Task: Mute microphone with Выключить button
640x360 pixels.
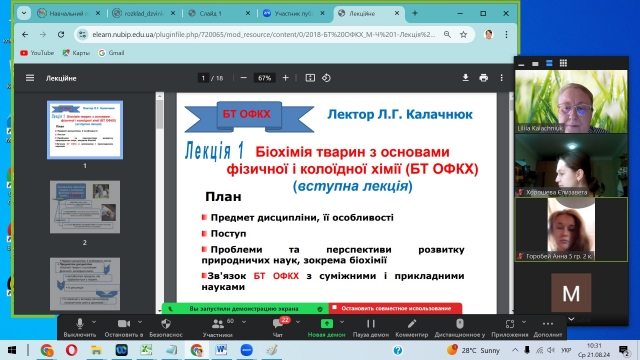Action: coord(80,328)
